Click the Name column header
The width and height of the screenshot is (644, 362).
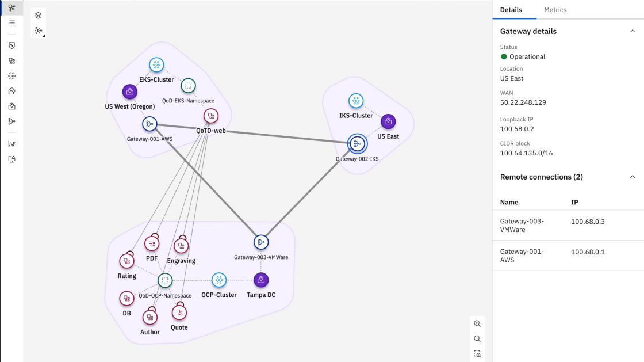[509, 202]
